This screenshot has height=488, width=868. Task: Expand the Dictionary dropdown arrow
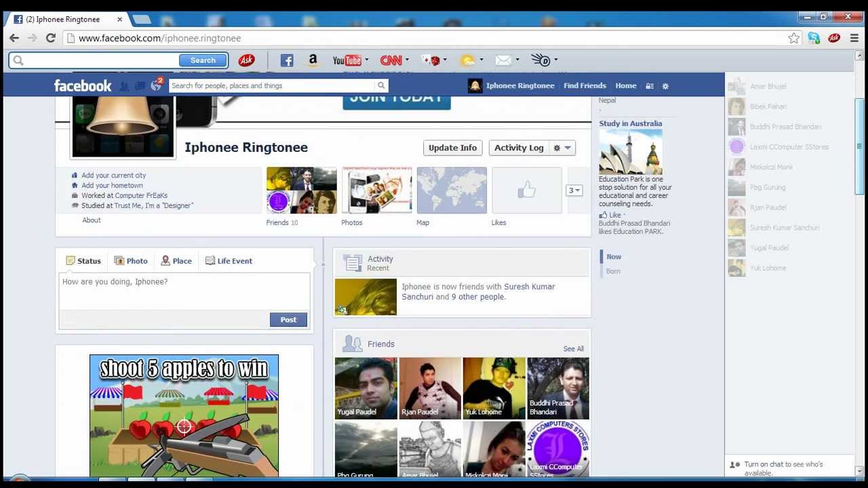555,60
